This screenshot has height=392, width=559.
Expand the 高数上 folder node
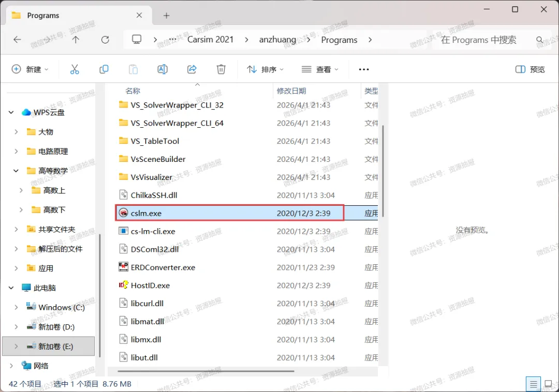[x=21, y=190]
